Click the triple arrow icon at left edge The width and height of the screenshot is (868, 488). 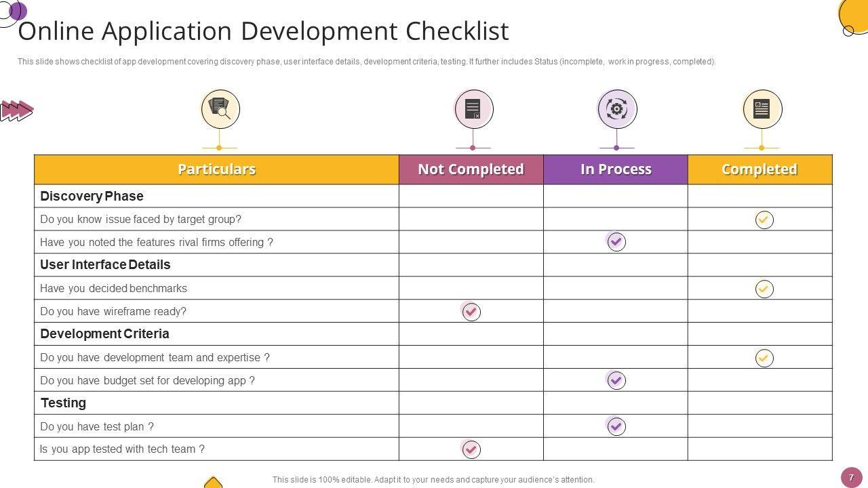16,110
